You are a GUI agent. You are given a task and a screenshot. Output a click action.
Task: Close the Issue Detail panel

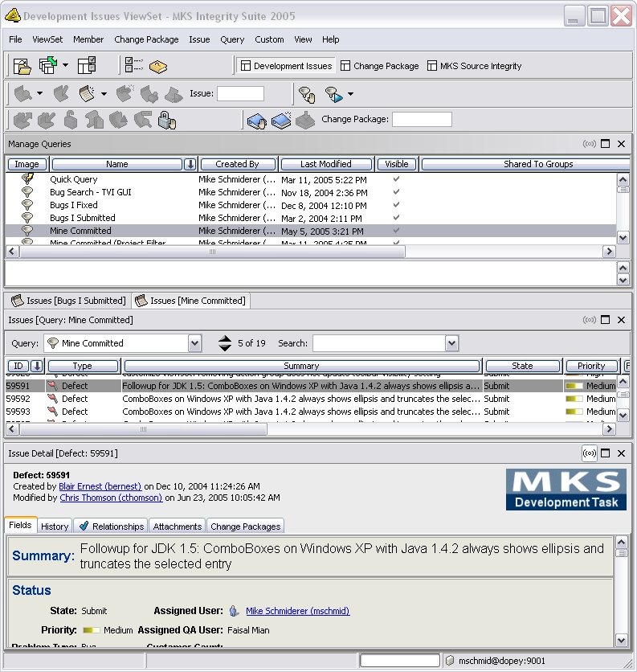(621, 453)
